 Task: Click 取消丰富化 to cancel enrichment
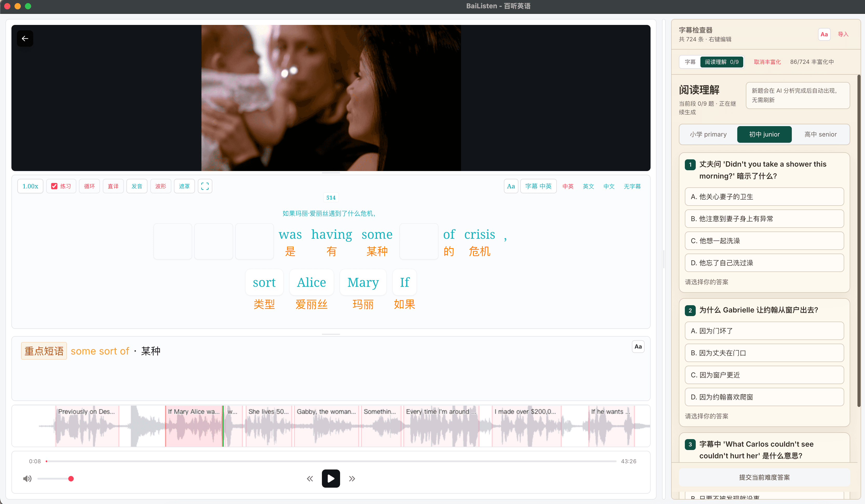pyautogui.click(x=767, y=62)
